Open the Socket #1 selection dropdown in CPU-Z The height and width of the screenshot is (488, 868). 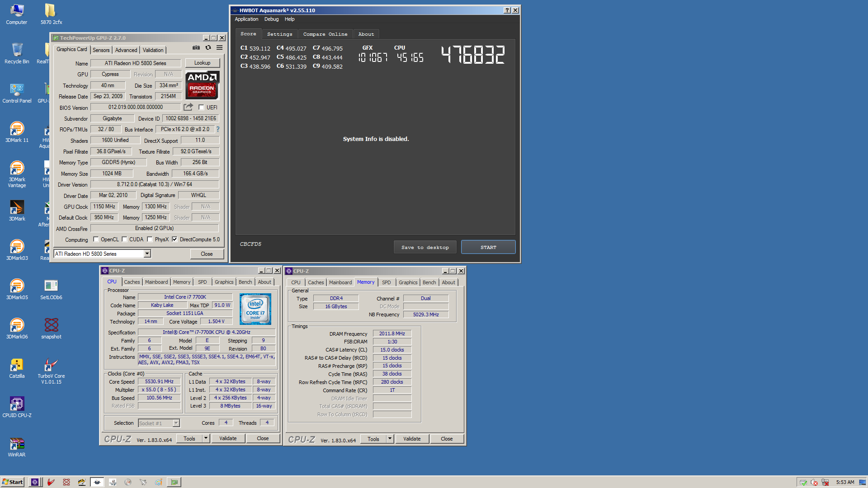pyautogui.click(x=176, y=423)
